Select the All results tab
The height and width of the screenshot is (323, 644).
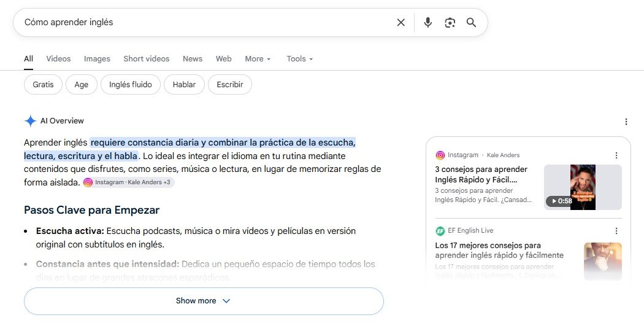pyautogui.click(x=28, y=59)
